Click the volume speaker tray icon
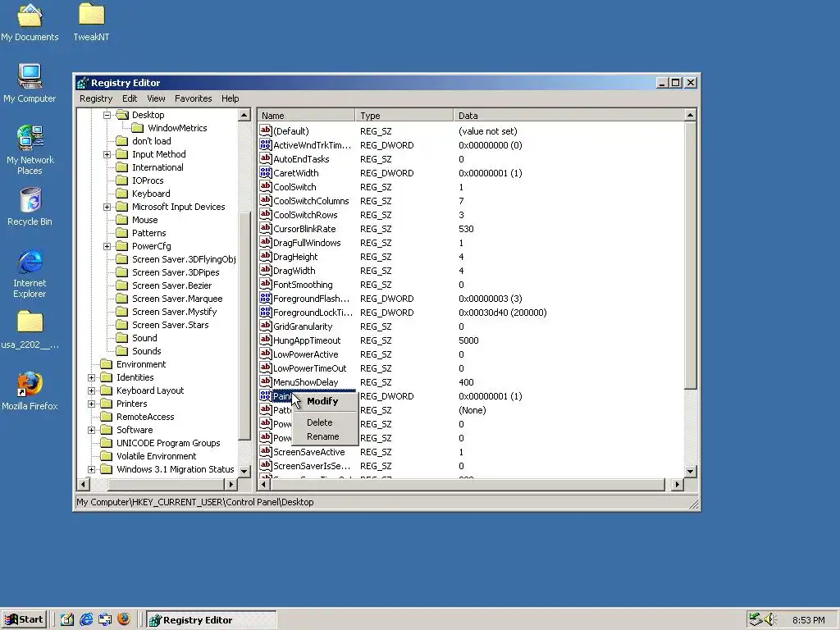Image resolution: width=840 pixels, height=630 pixels. [x=770, y=619]
